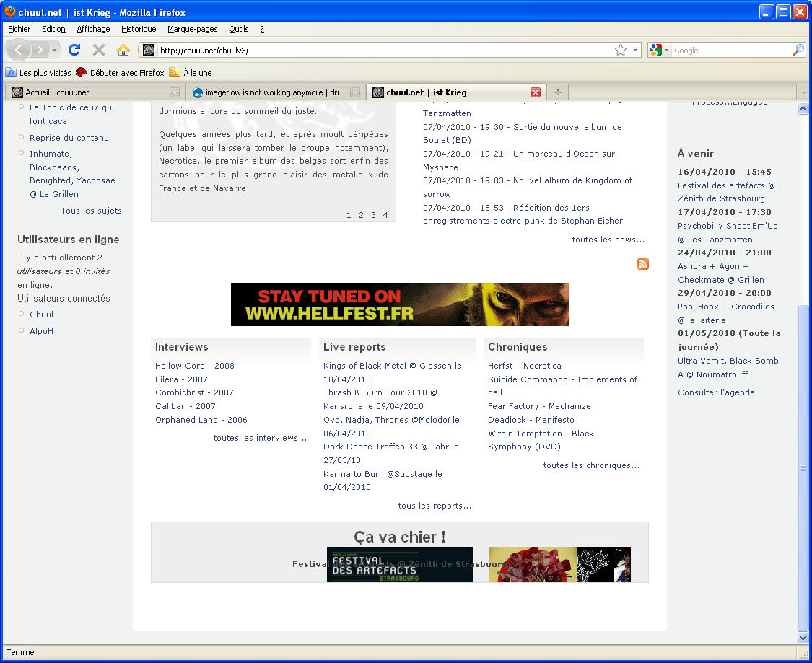The width and height of the screenshot is (812, 663).
Task: Focus the Google search field
Action: [731, 51]
